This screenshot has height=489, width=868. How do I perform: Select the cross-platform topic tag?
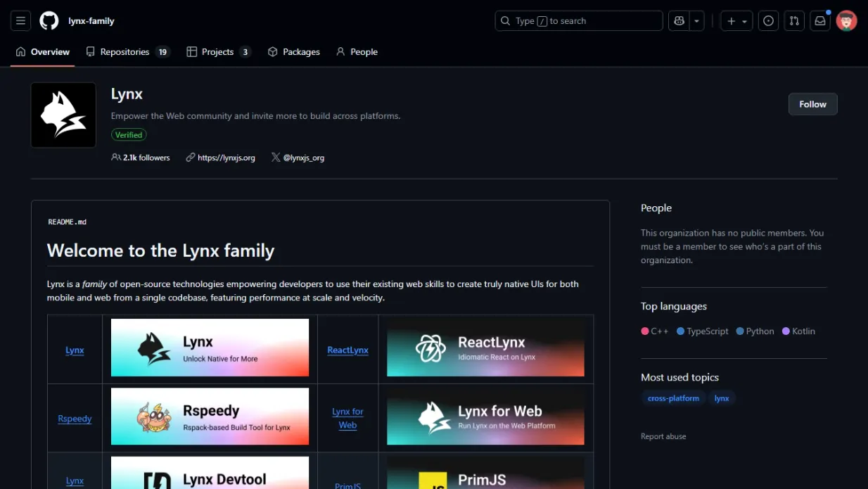pos(673,398)
